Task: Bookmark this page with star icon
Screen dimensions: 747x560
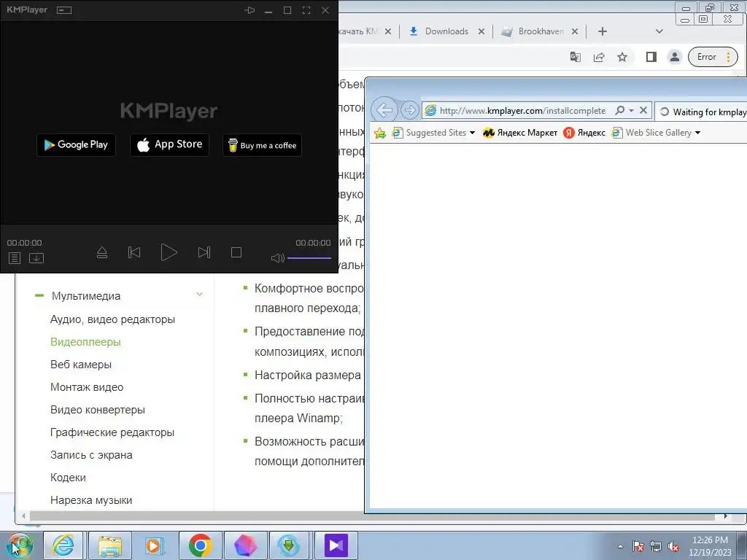Action: pos(622,57)
